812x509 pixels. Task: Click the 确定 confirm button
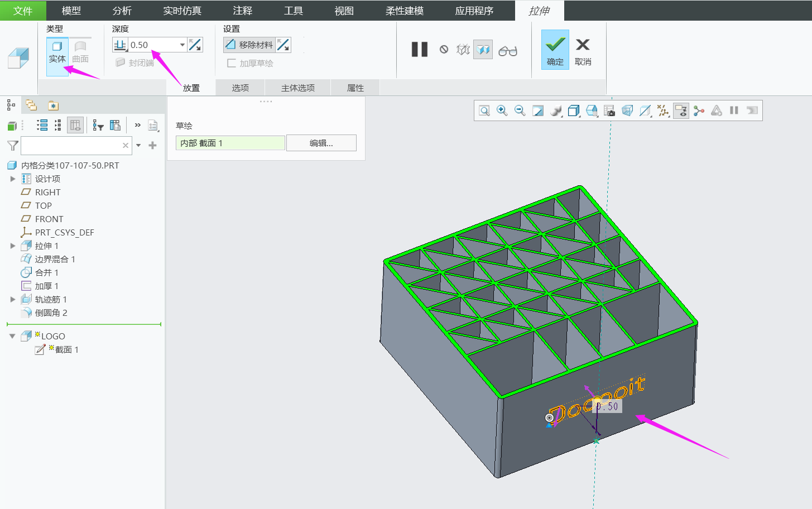555,50
